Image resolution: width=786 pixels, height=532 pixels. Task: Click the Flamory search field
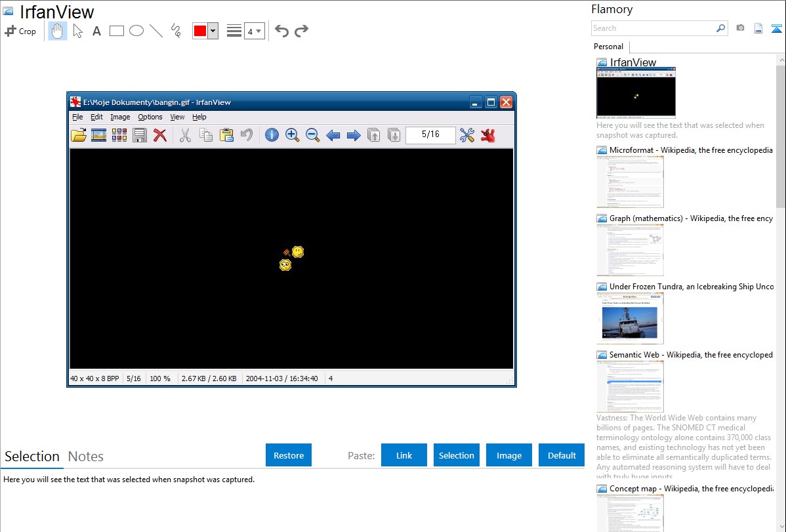[x=653, y=28]
